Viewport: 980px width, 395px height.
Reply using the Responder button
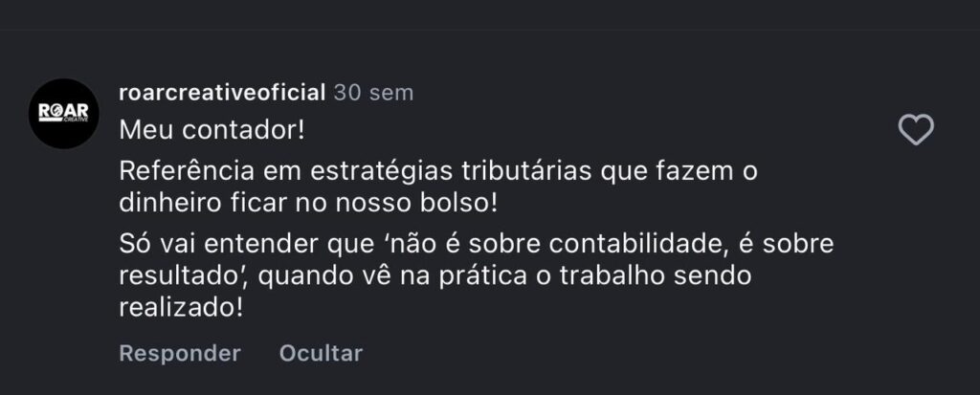[x=179, y=353]
